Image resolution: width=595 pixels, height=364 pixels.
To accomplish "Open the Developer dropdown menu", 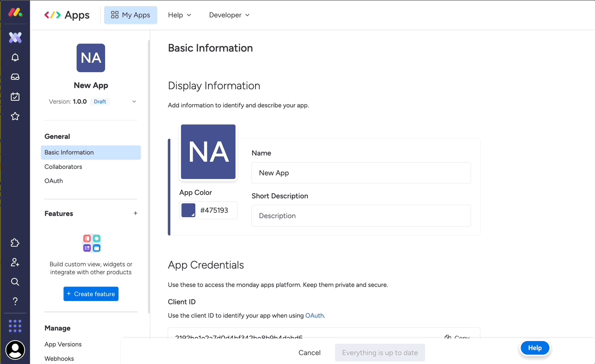I will (229, 15).
